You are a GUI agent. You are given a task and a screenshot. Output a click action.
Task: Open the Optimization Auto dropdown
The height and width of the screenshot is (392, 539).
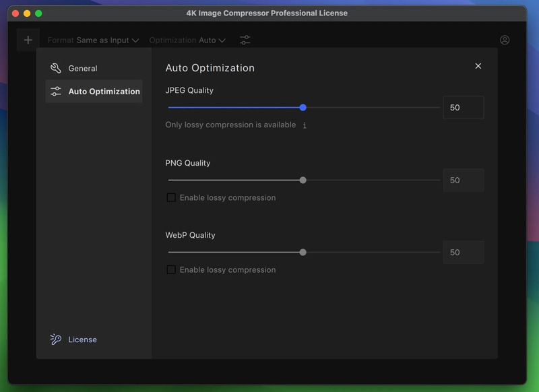pos(187,40)
